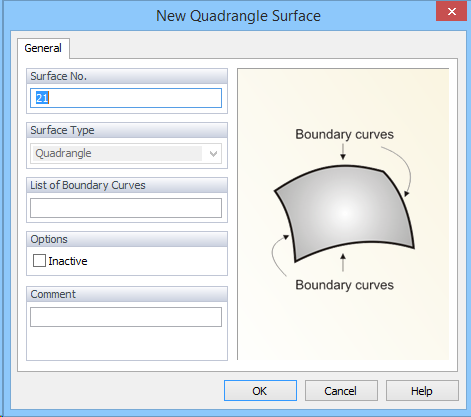The width and height of the screenshot is (471, 417).
Task: Close the dialog with red X button
Action: (452, 12)
